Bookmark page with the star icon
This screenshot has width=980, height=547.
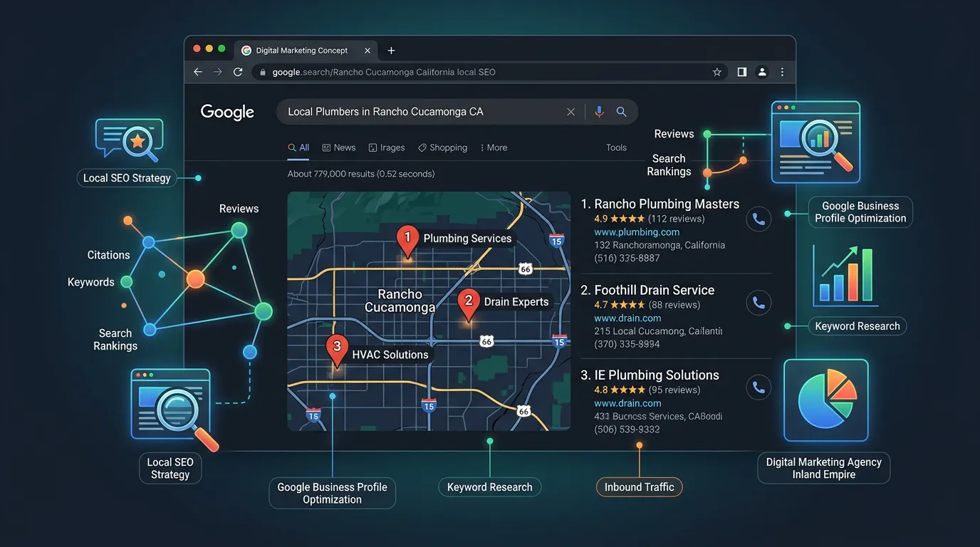click(717, 72)
